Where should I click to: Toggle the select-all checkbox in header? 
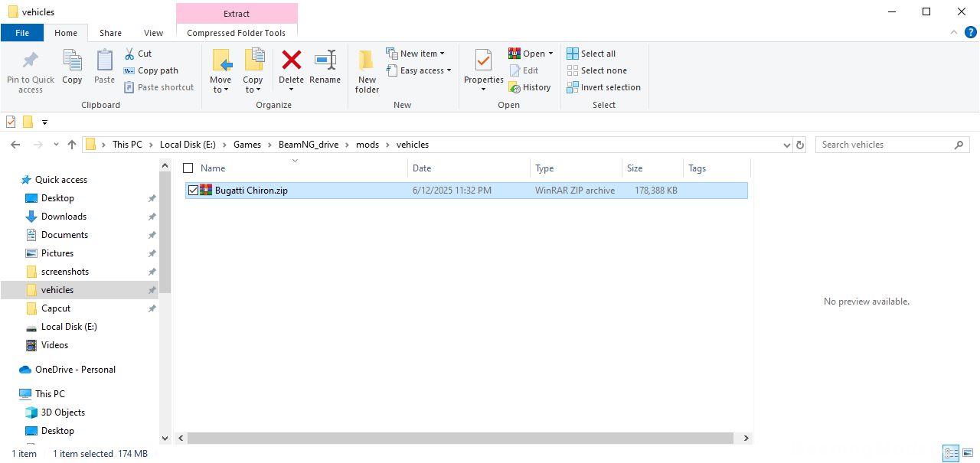[188, 168]
